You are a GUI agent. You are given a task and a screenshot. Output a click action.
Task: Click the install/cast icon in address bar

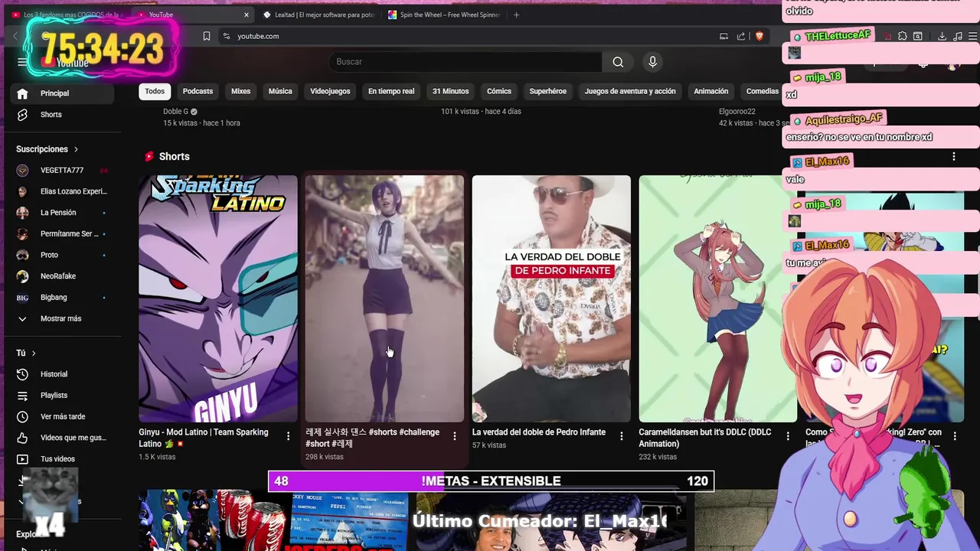724,36
